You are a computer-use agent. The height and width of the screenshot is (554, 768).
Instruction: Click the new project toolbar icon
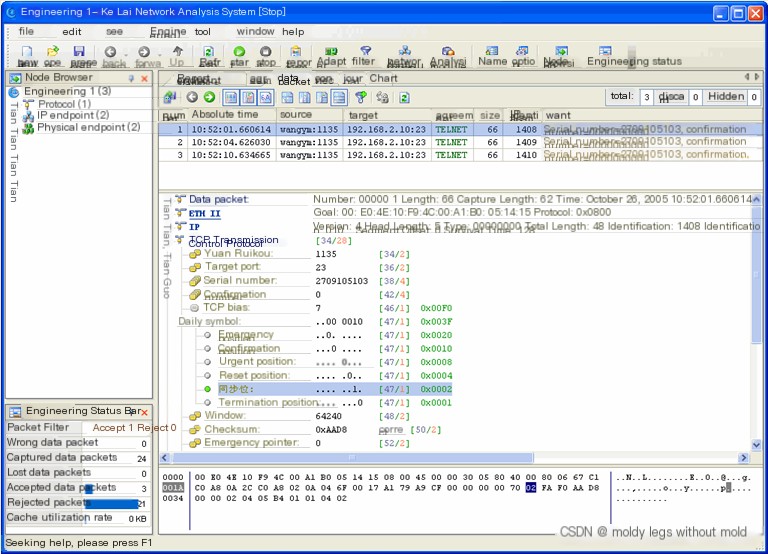(x=27, y=51)
